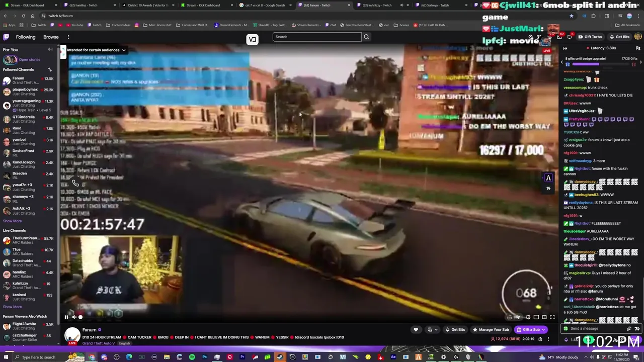Show chat badge upgrade gifts progress bar

coord(601,64)
